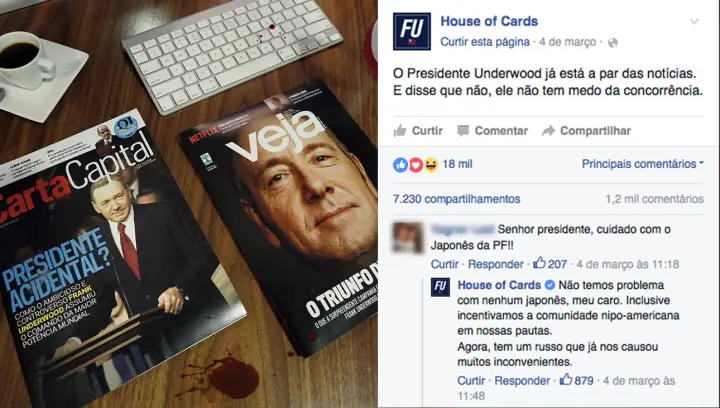Click Responder under the first comment
Image resolution: width=720 pixels, height=408 pixels.
click(495, 264)
